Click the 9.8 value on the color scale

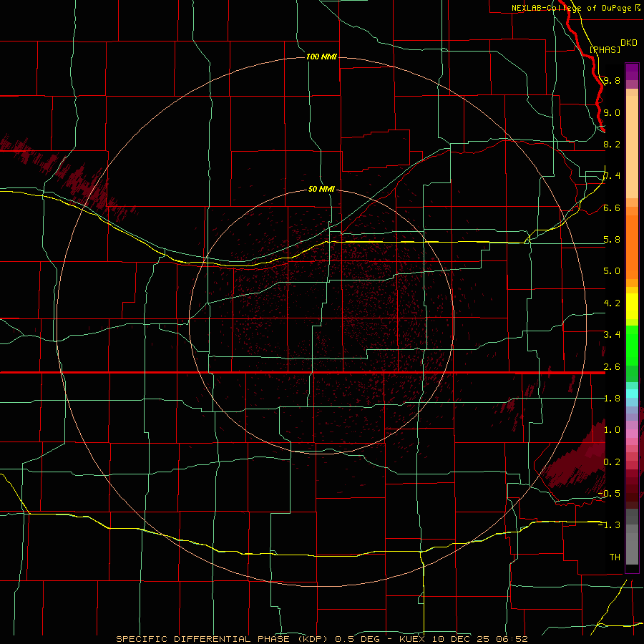point(612,81)
